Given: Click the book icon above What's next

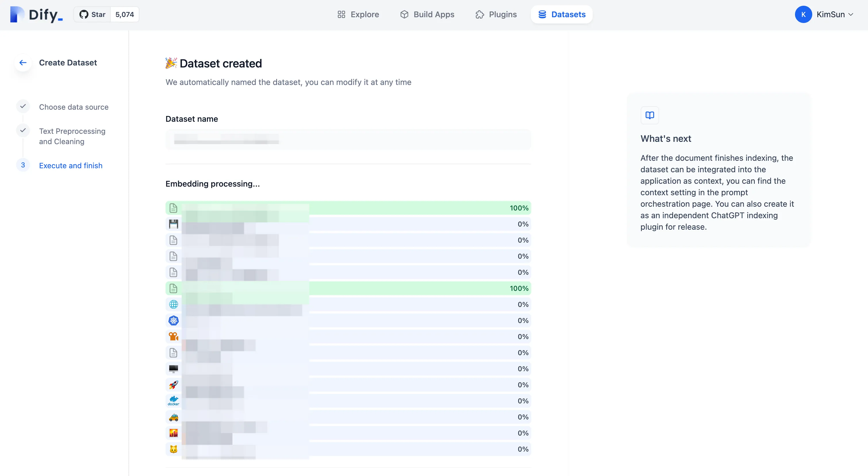Looking at the screenshot, I should 649,115.
